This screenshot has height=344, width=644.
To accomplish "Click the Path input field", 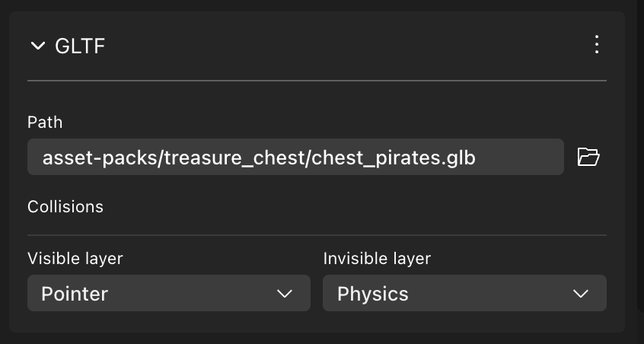I will (295, 158).
